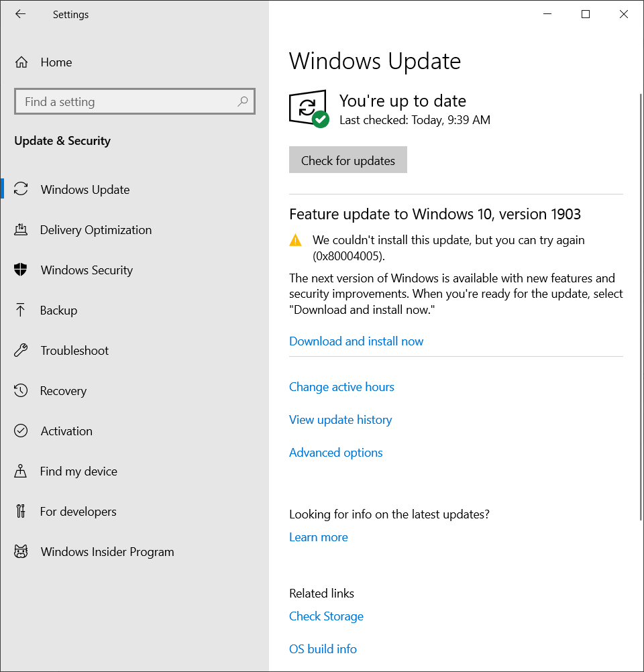This screenshot has height=672, width=644.
Task: Go to Windows Insider Program
Action: (135, 552)
